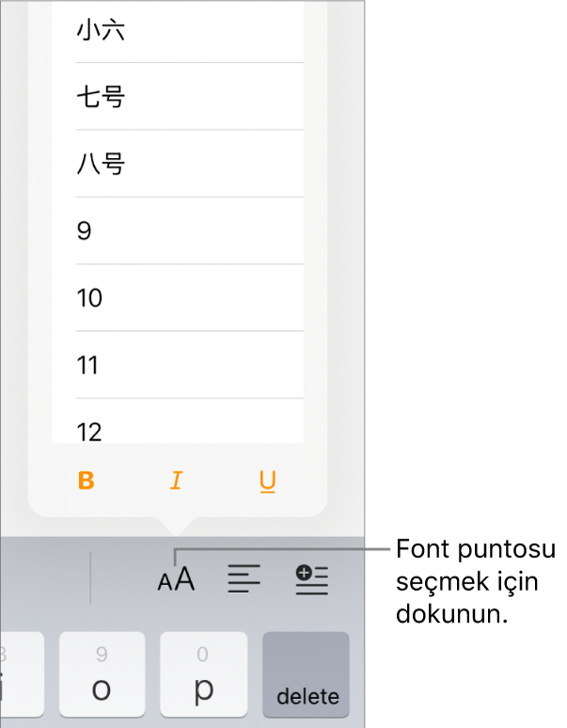Tap the insert plus-list icon
The height and width of the screenshot is (728, 567).
coord(312,580)
